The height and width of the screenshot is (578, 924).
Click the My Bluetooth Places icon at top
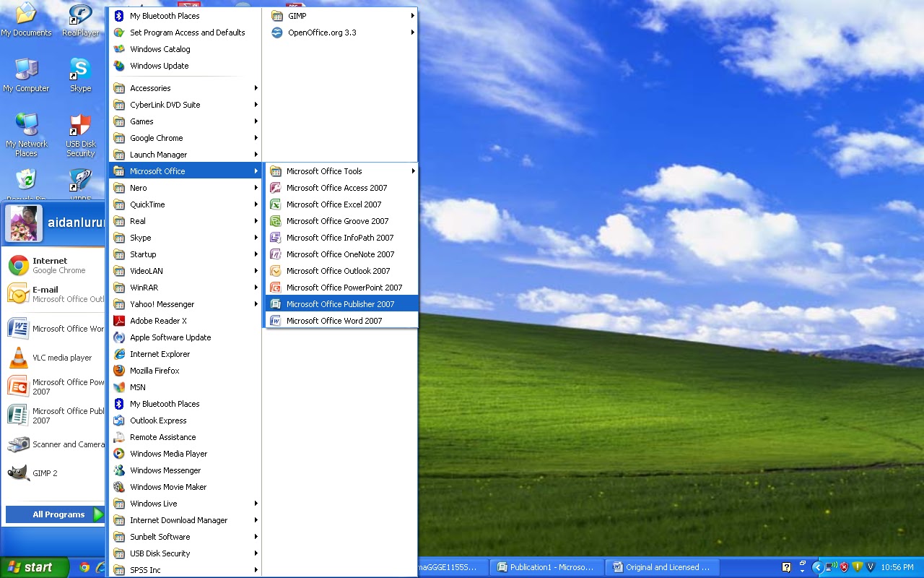coord(119,16)
